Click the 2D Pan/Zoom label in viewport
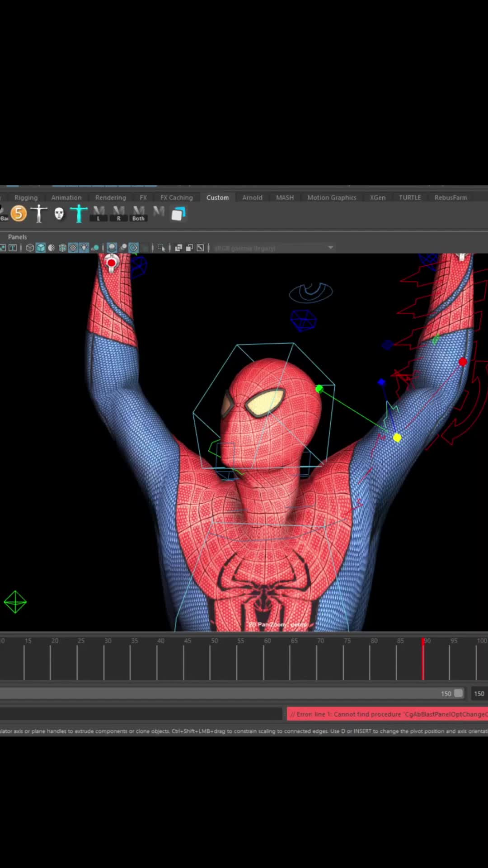The height and width of the screenshot is (868, 488). (x=278, y=624)
